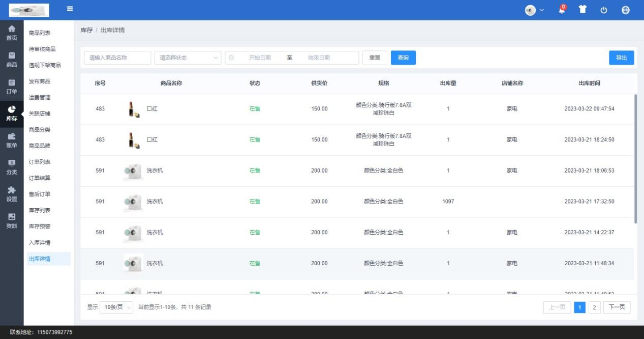
Task: Click the power logout icon
Action: 604,10
